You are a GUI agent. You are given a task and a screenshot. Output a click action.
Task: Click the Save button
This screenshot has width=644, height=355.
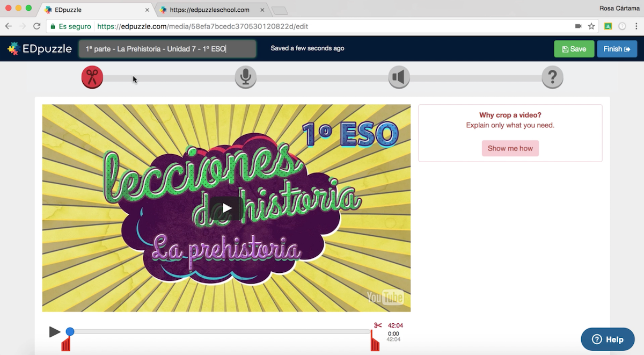click(574, 49)
